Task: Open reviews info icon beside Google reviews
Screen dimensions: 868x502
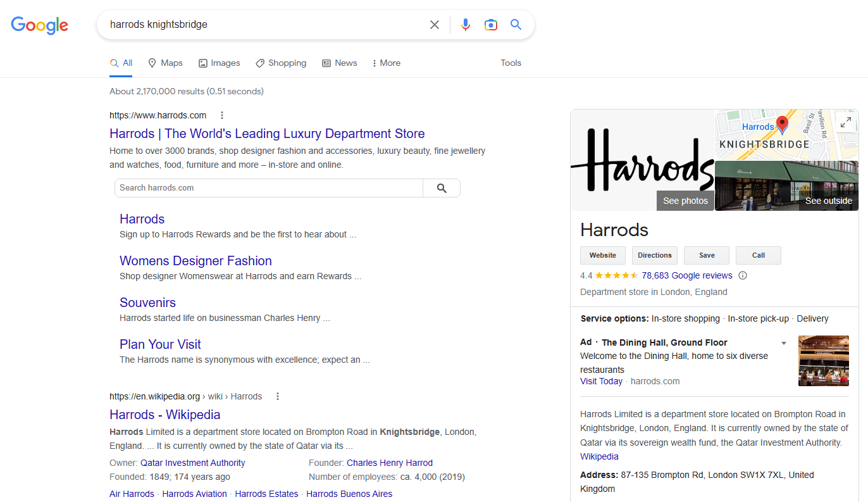Action: (x=743, y=275)
